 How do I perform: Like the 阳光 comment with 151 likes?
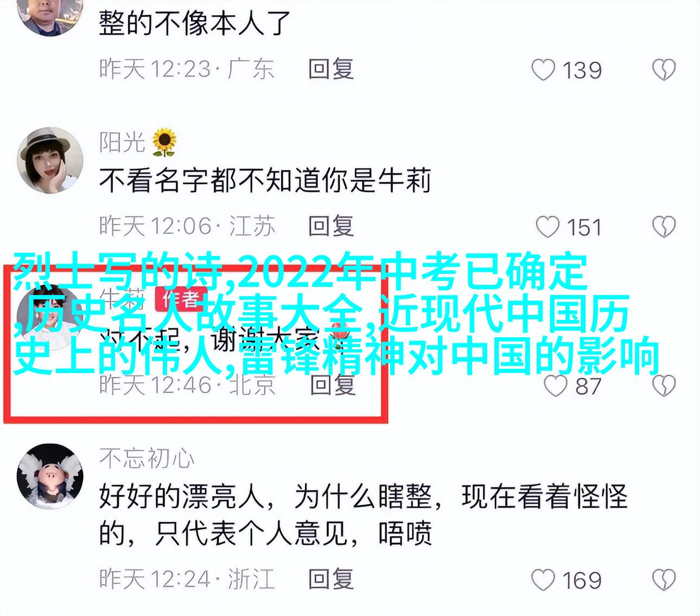547,227
